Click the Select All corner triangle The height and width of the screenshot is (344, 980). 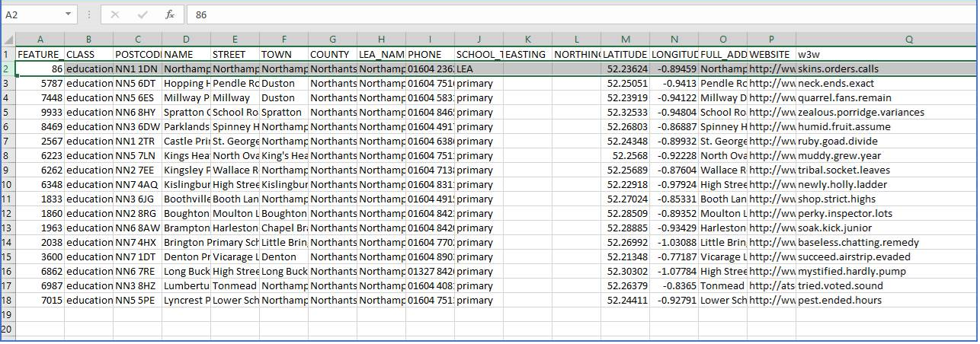click(x=8, y=40)
